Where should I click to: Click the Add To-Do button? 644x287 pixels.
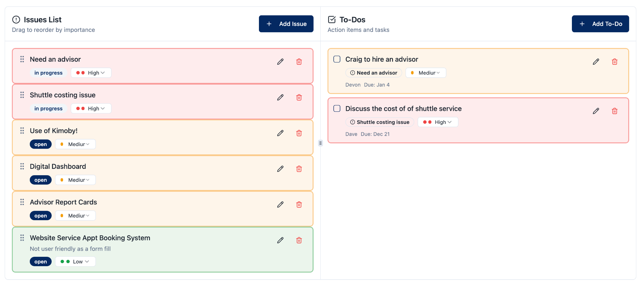pyautogui.click(x=600, y=24)
